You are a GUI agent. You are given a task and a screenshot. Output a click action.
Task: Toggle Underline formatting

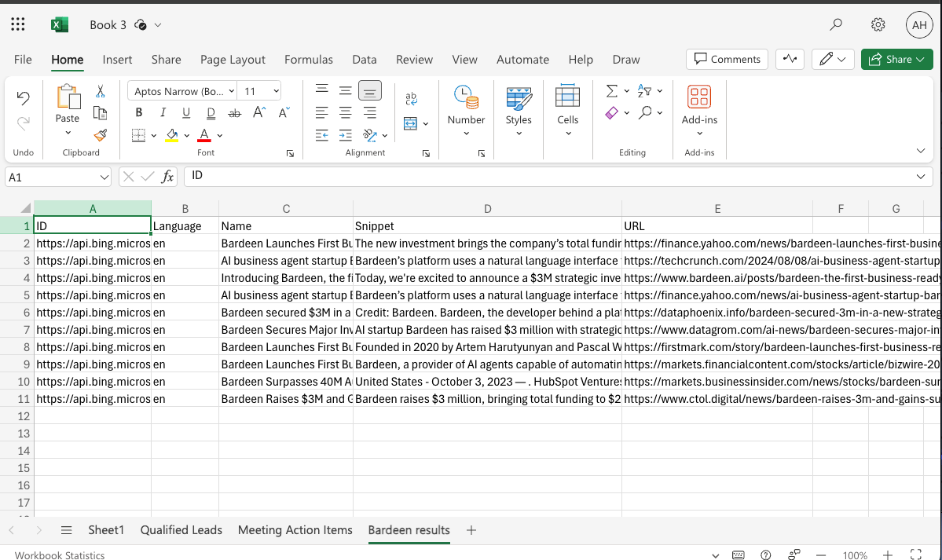186,112
